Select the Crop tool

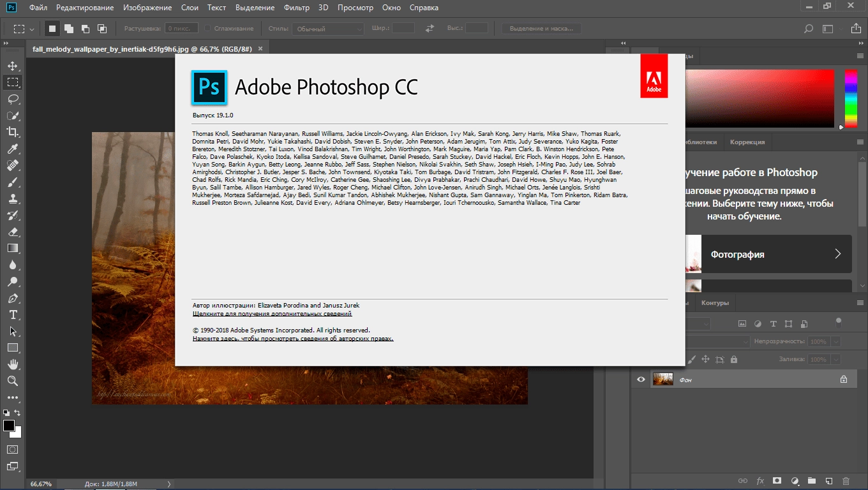[x=13, y=132]
